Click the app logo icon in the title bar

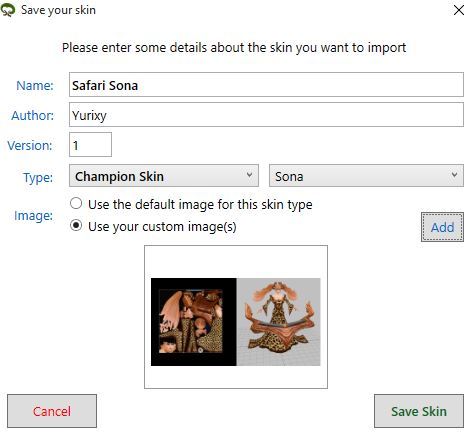pyautogui.click(x=8, y=10)
